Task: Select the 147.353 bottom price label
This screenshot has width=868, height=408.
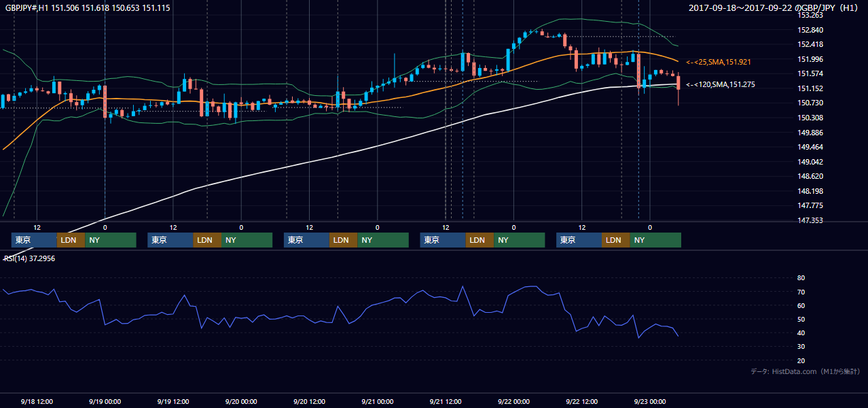Action: tap(812, 220)
